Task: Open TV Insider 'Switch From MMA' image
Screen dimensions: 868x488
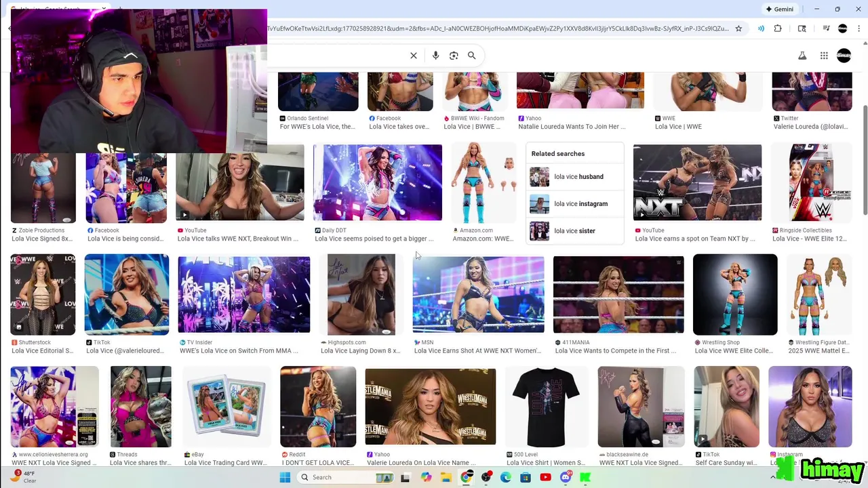Action: click(x=244, y=295)
